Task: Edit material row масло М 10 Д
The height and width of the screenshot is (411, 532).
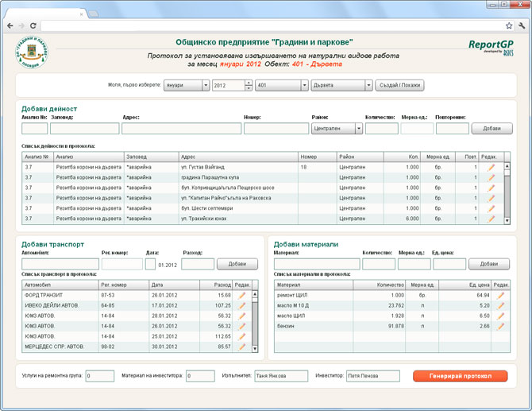Action: [501, 306]
